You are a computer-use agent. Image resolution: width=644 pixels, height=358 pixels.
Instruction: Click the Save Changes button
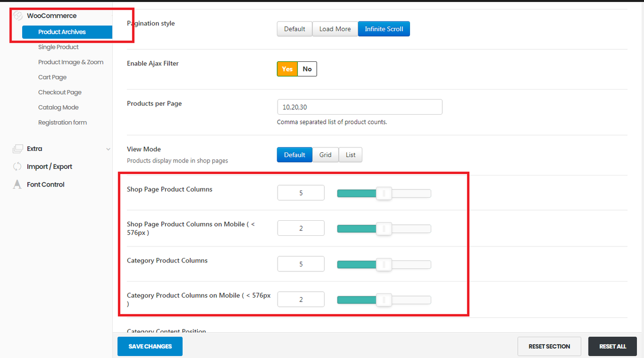point(150,346)
